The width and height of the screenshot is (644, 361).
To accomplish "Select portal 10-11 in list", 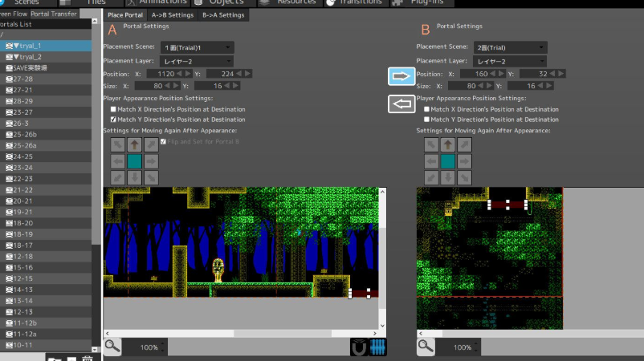I will 46,345.
